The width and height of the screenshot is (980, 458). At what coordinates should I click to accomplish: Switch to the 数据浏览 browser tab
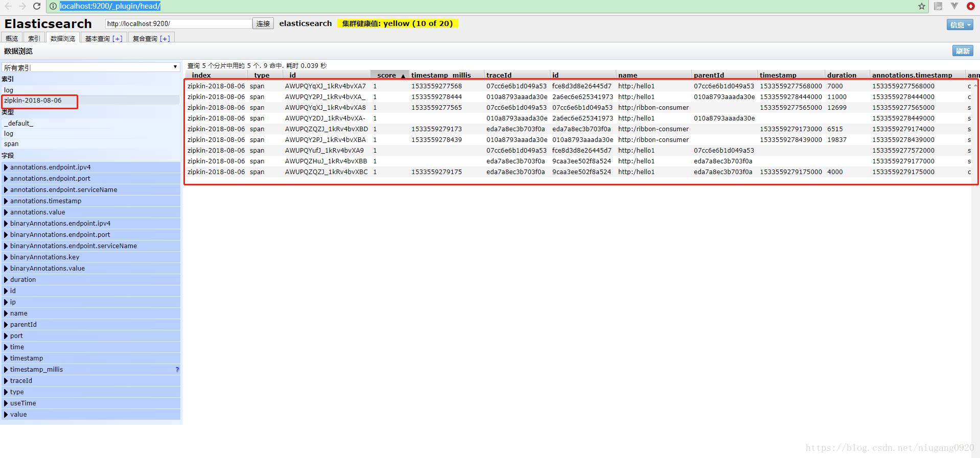click(x=63, y=38)
